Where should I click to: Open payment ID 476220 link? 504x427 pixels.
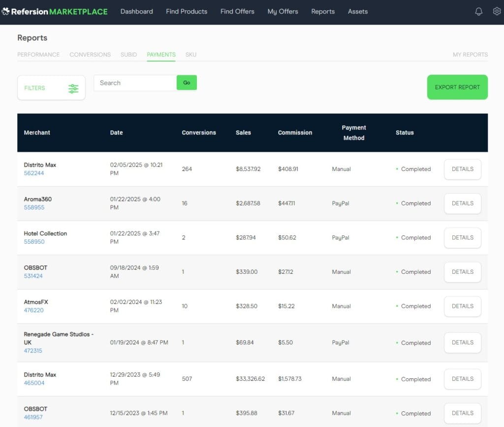coord(34,310)
